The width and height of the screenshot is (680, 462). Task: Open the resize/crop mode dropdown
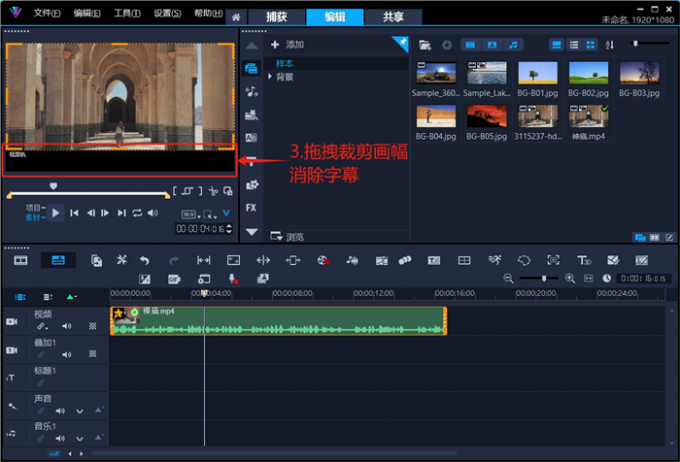[x=210, y=214]
